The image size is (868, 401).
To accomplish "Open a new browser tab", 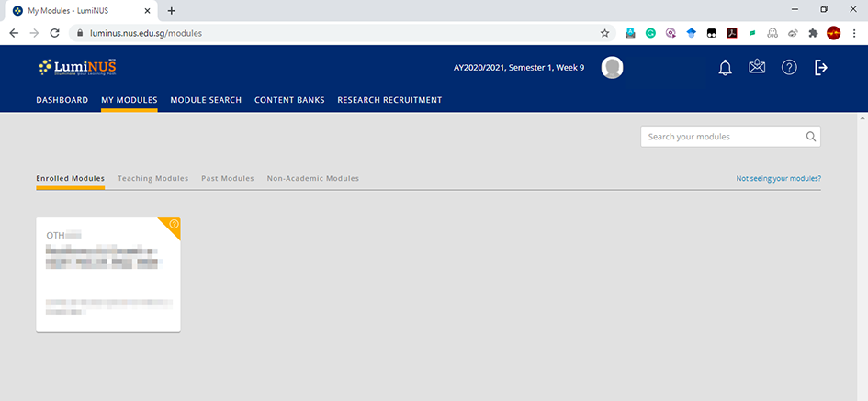I will pos(171,10).
